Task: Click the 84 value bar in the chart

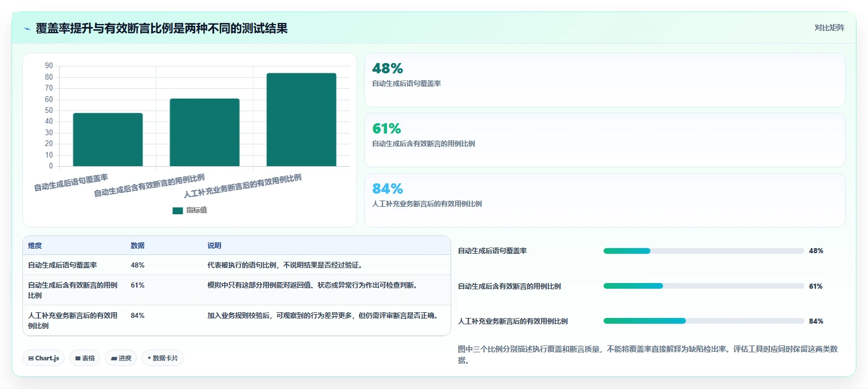Action: (x=301, y=120)
